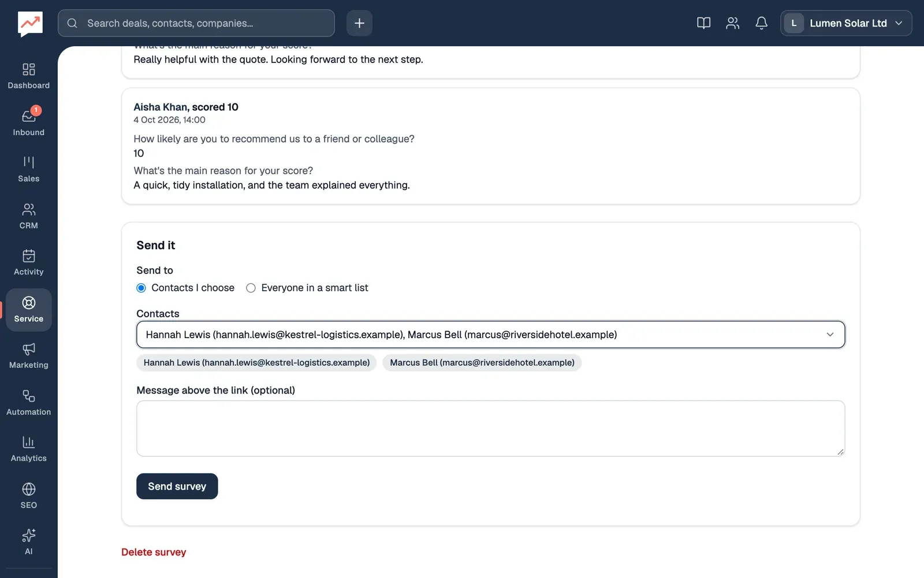Open the Lumen Solar Ltd account menu
Viewport: 924px width, 578px height.
(x=846, y=23)
